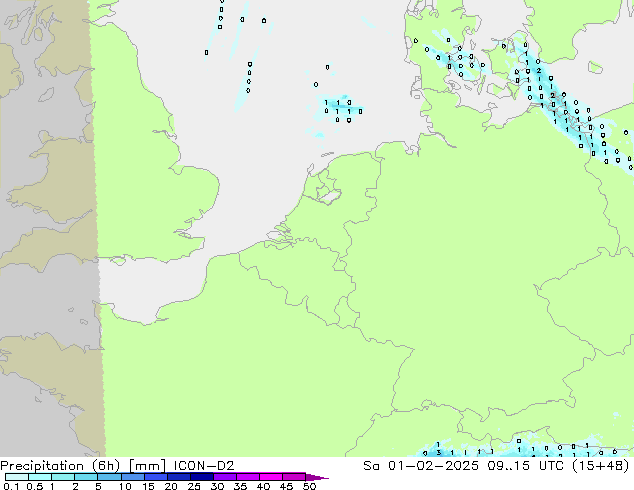Screen dimensions: 634x490
Task: Click the '09..15 UTC' time range text
Action: click(526, 465)
